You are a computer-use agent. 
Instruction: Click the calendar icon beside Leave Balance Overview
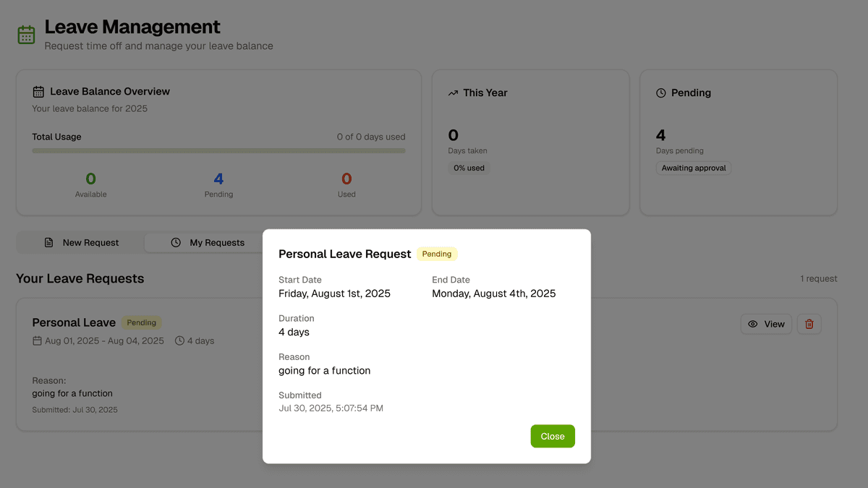(x=38, y=92)
